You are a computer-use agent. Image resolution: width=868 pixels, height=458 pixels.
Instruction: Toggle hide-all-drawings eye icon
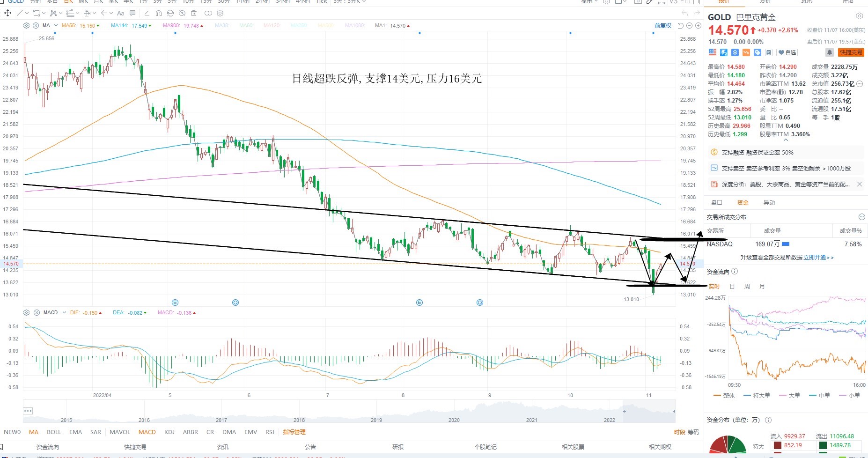click(x=182, y=13)
